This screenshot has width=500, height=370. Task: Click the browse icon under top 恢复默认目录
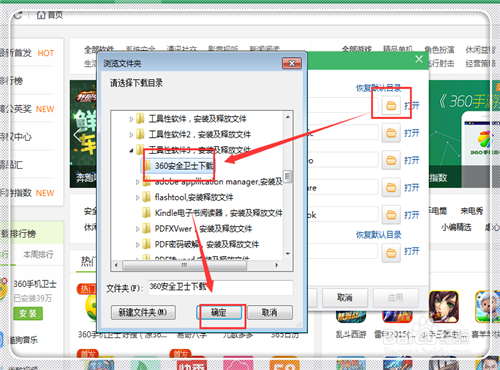[391, 106]
